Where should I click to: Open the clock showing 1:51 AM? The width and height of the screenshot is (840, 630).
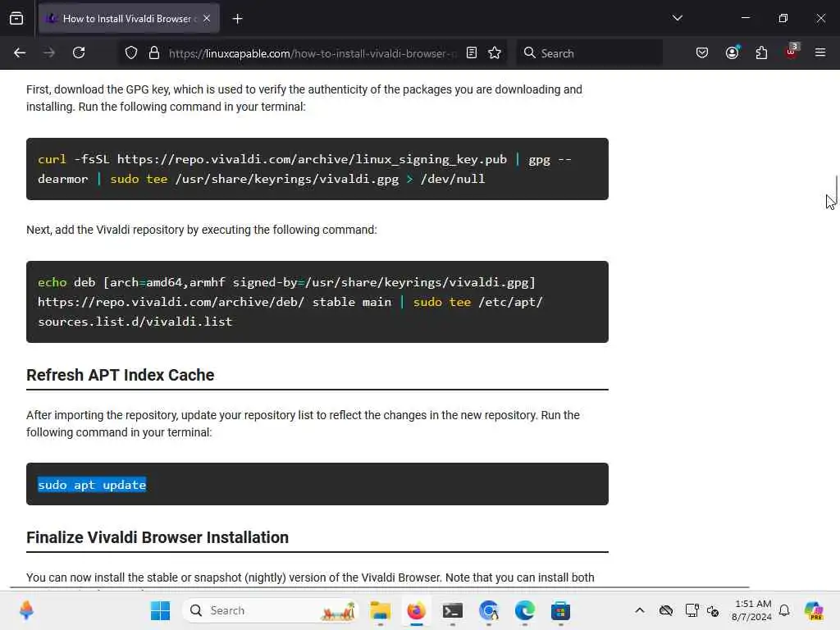[752, 610]
